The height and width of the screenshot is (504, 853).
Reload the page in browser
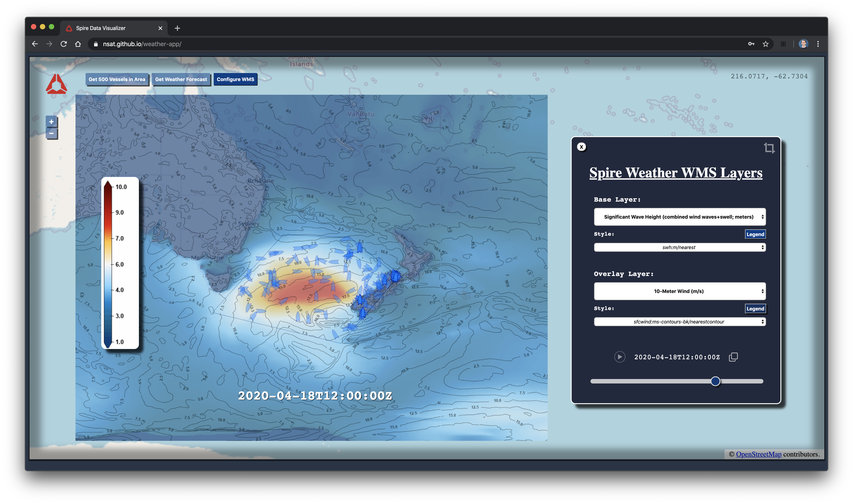tap(63, 44)
